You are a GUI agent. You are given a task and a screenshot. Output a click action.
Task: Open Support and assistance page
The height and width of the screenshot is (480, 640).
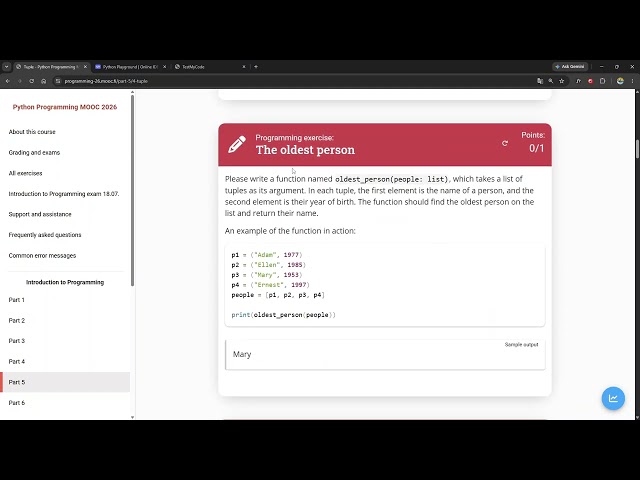pyautogui.click(x=40, y=214)
